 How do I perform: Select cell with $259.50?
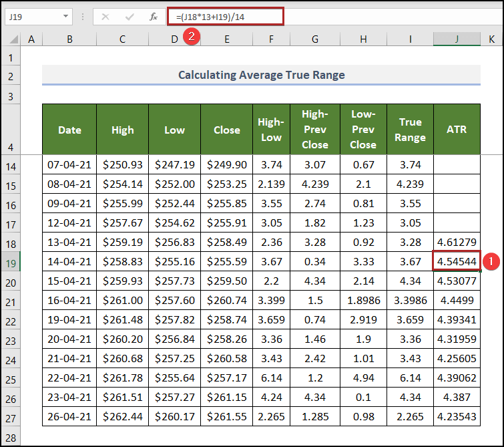pyautogui.click(x=227, y=281)
